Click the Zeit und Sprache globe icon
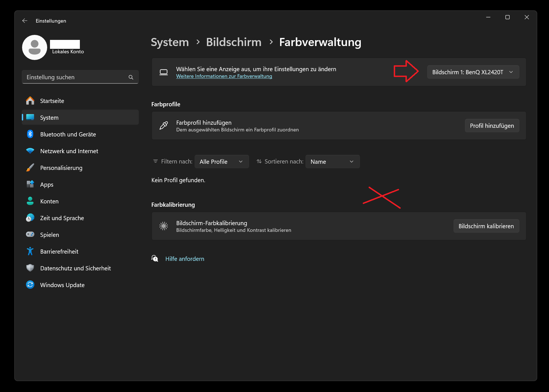The height and width of the screenshot is (392, 549). [x=30, y=218]
